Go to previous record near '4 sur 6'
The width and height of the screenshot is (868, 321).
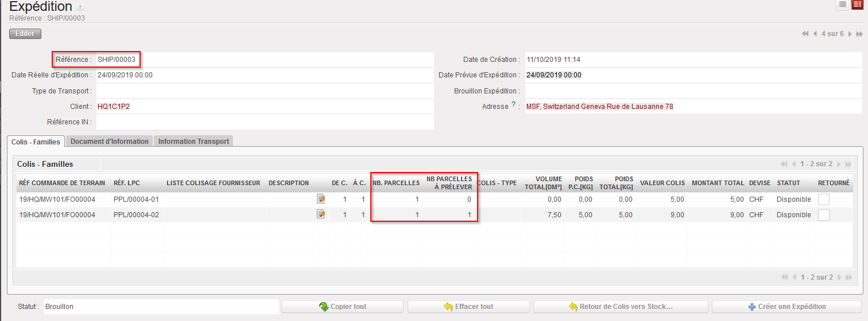tap(816, 34)
